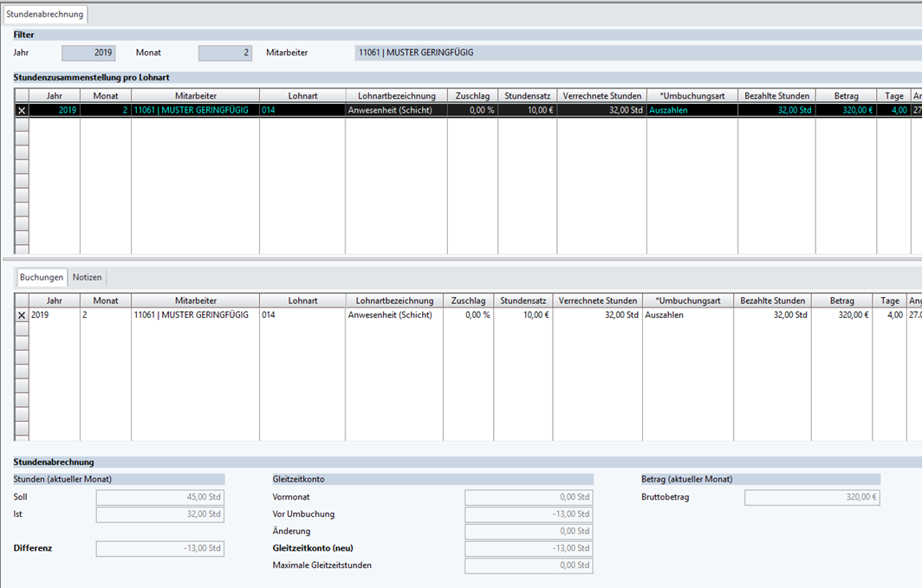Image resolution: width=922 pixels, height=588 pixels.
Task: Open the Stundenabrechnung window tab
Action: click(x=45, y=14)
